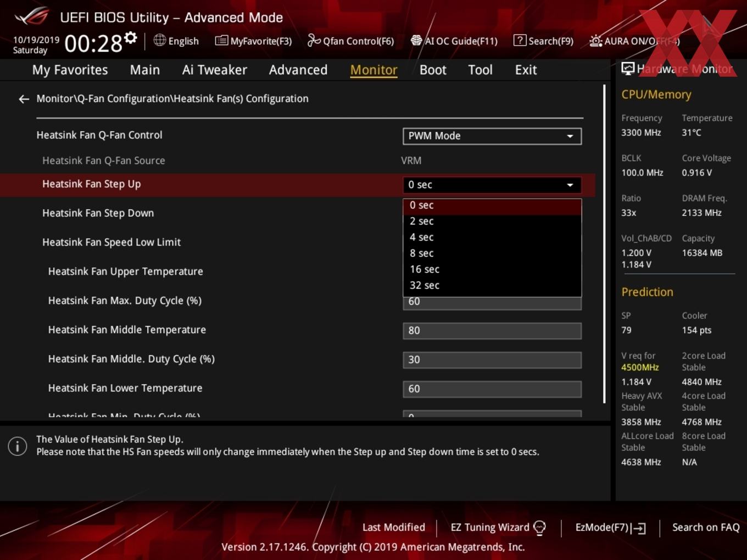Open the Boot tab

point(433,70)
